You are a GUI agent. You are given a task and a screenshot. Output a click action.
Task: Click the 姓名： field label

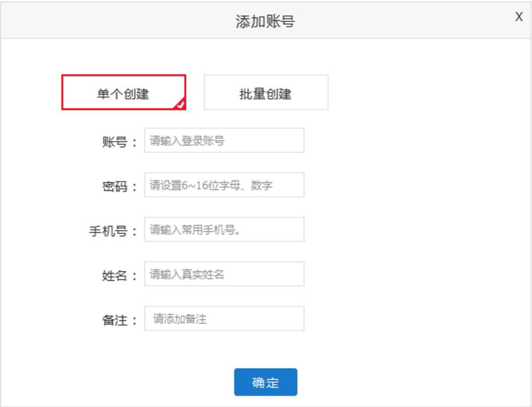click(119, 276)
